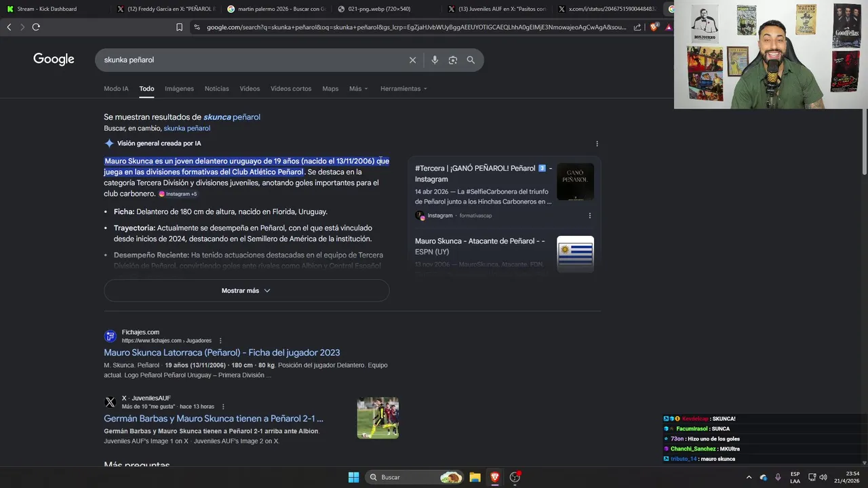Switch to x.com/i/status tab

click(x=607, y=9)
